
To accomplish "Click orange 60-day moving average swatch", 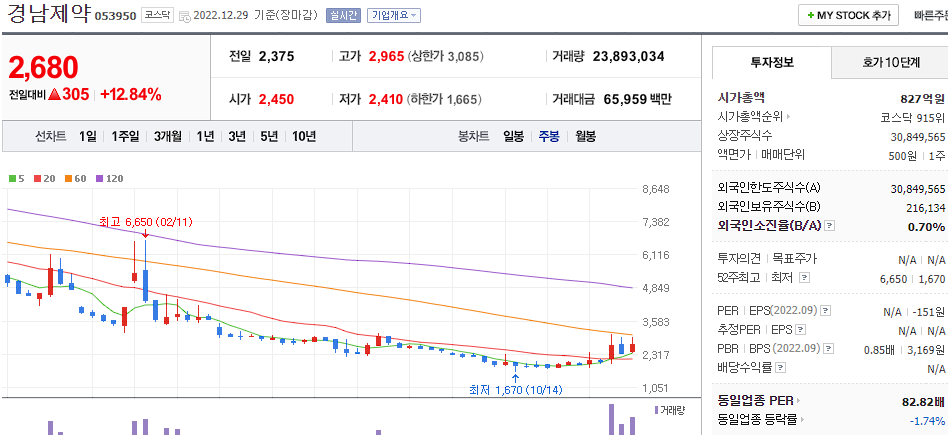I will point(68,178).
